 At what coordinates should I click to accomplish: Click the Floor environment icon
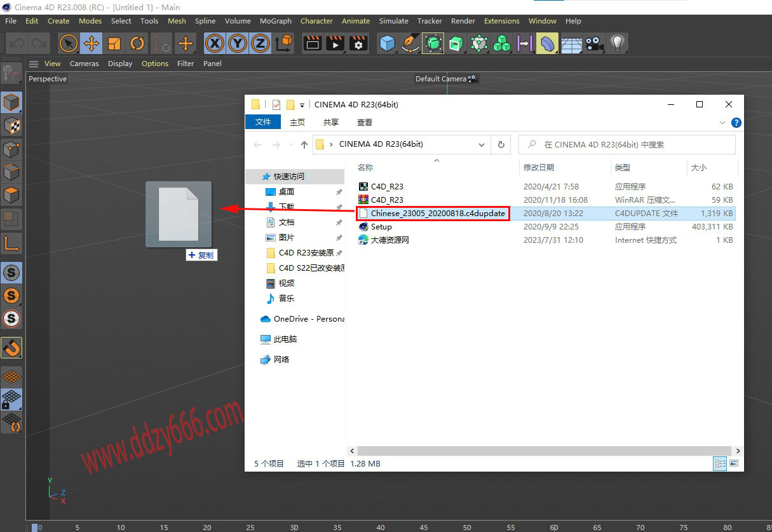571,43
